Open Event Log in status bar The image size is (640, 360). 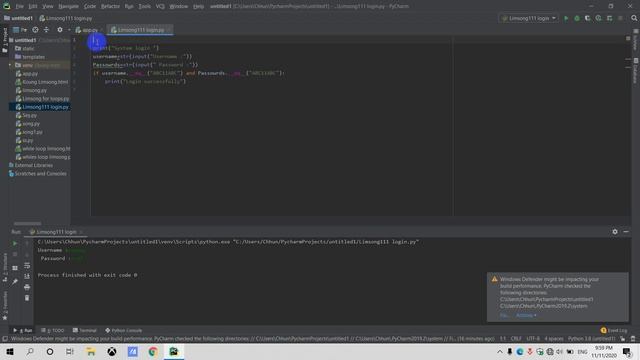click(614, 330)
